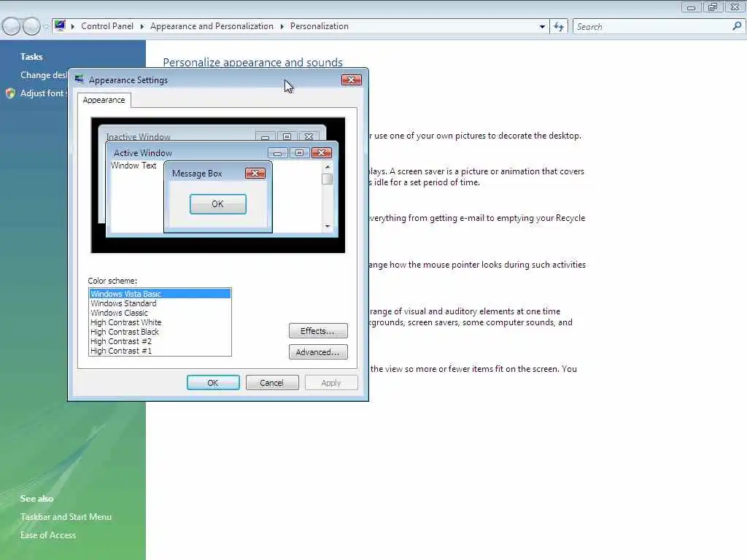The image size is (747, 560).
Task: Click the Refresh button beside address bar
Action: [x=559, y=27]
